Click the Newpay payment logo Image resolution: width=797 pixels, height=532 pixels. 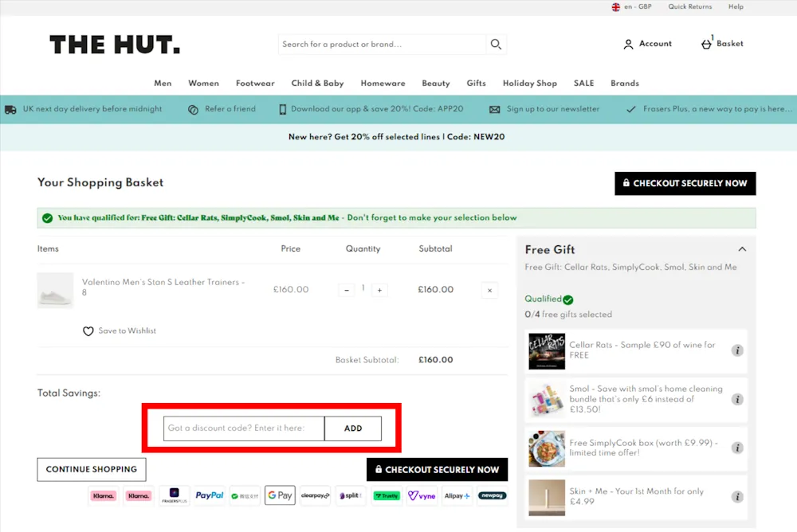(492, 495)
